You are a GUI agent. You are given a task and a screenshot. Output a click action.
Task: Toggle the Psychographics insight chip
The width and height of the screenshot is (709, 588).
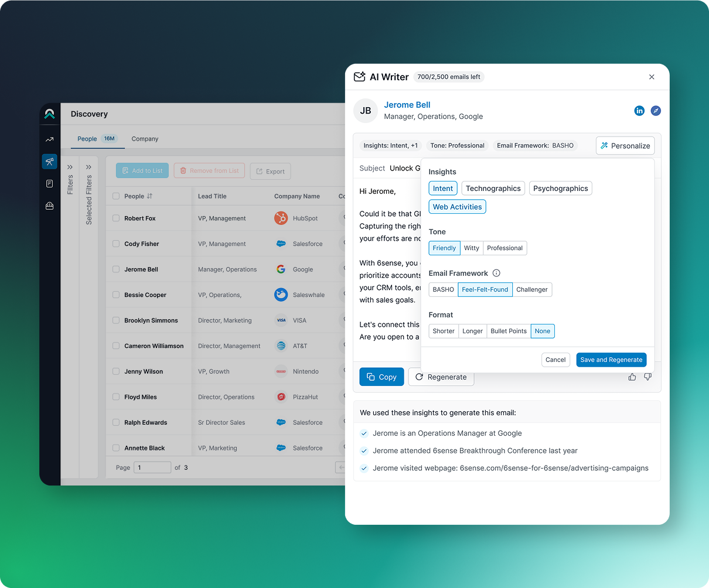[x=561, y=189]
